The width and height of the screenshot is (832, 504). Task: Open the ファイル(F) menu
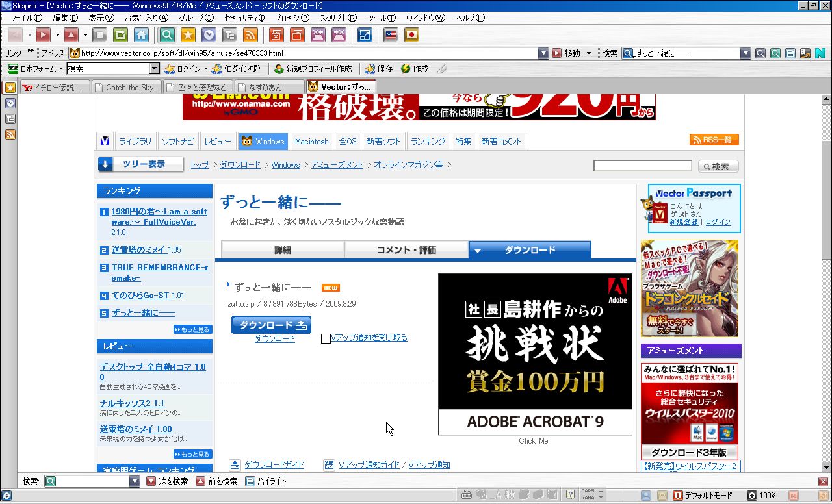[x=26, y=18]
